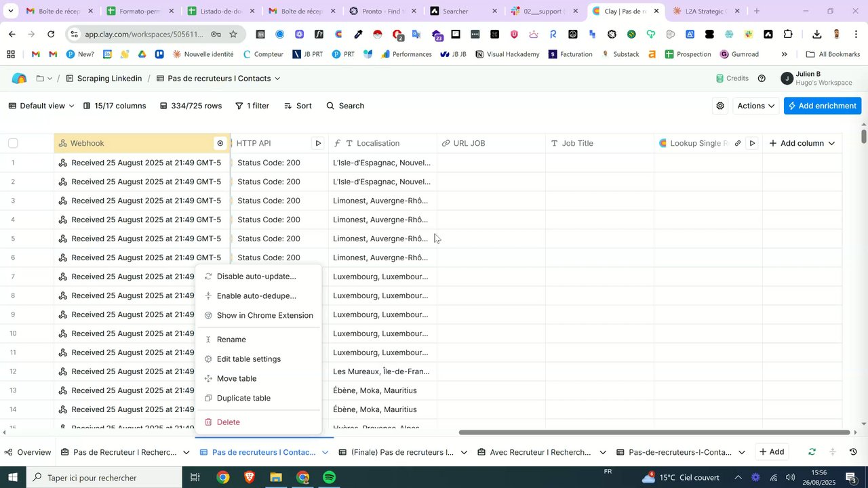Open browser downloads icon
868x488 pixels.
tap(816, 35)
